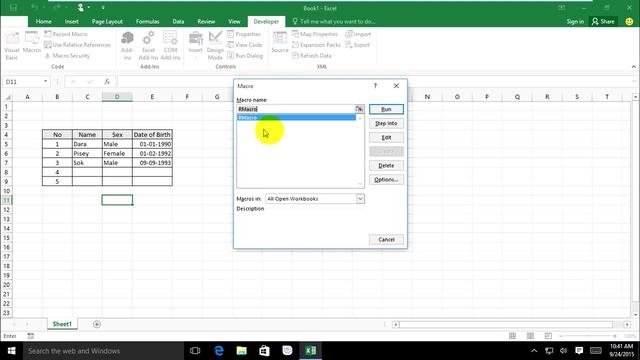This screenshot has height=360, width=640.
Task: Open Excel Add-ins manager
Action: [148, 46]
